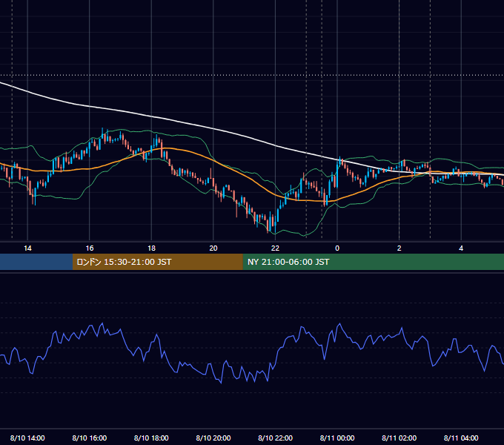This screenshot has width=504, height=445.
Task: Click the 8/10 14:00 date label
Action: tap(27, 438)
